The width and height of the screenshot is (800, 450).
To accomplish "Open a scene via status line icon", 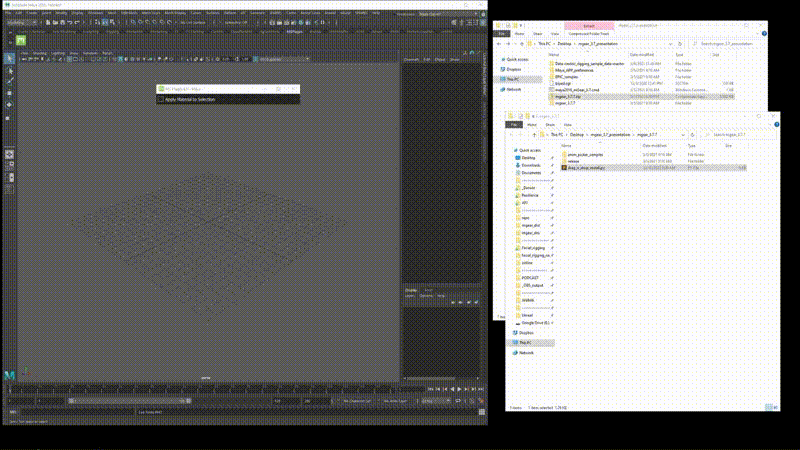I will [x=55, y=22].
